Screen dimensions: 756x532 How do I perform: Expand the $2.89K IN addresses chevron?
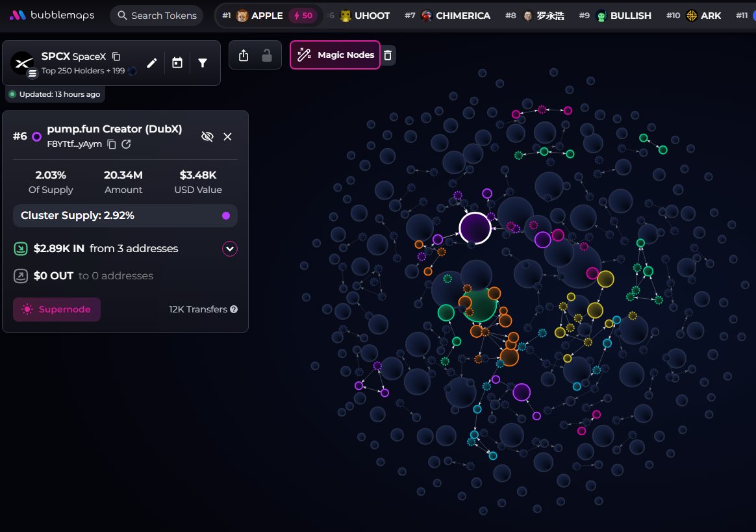230,249
